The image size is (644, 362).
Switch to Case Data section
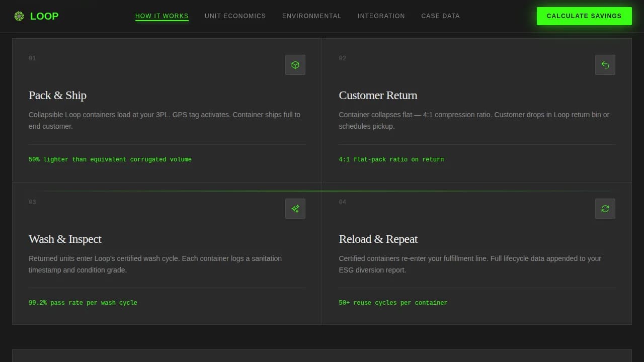click(440, 16)
